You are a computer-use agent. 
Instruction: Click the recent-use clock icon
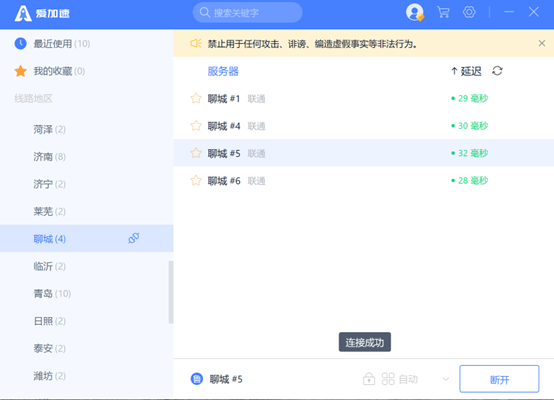(x=20, y=43)
